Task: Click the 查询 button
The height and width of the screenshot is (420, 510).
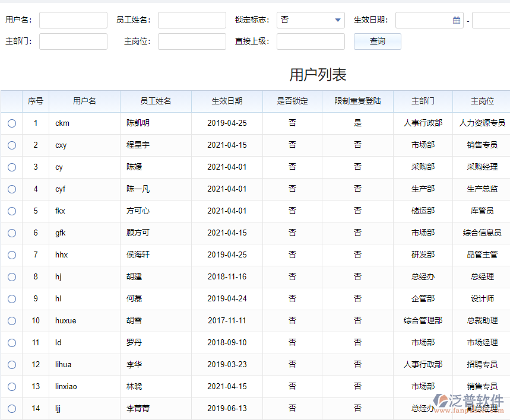Action: coord(377,42)
